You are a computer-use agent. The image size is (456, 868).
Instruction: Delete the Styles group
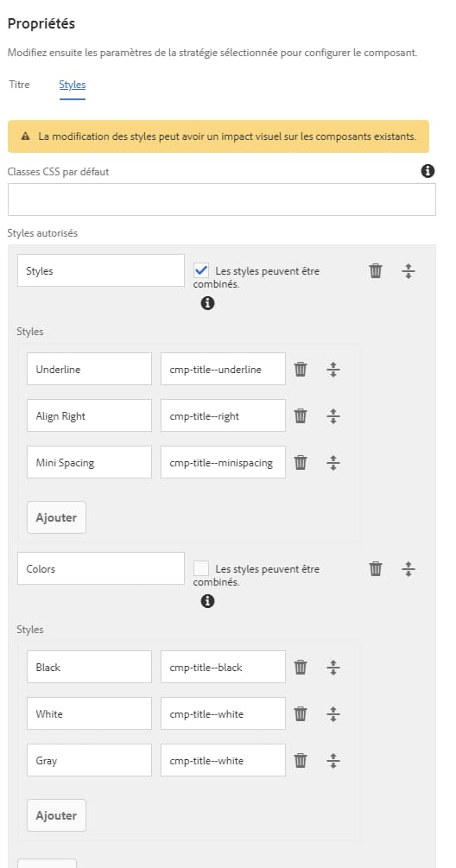[376, 270]
